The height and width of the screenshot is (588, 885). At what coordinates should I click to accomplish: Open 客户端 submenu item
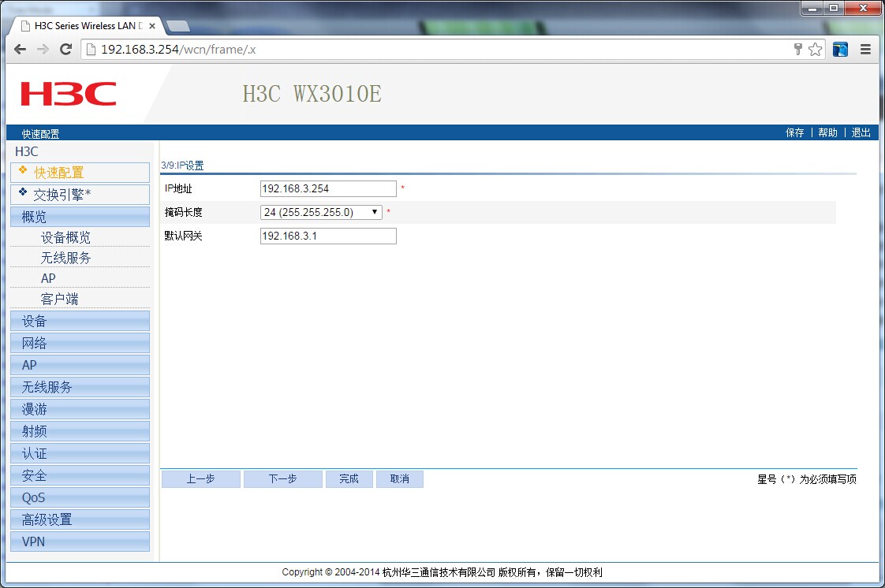[x=59, y=299]
